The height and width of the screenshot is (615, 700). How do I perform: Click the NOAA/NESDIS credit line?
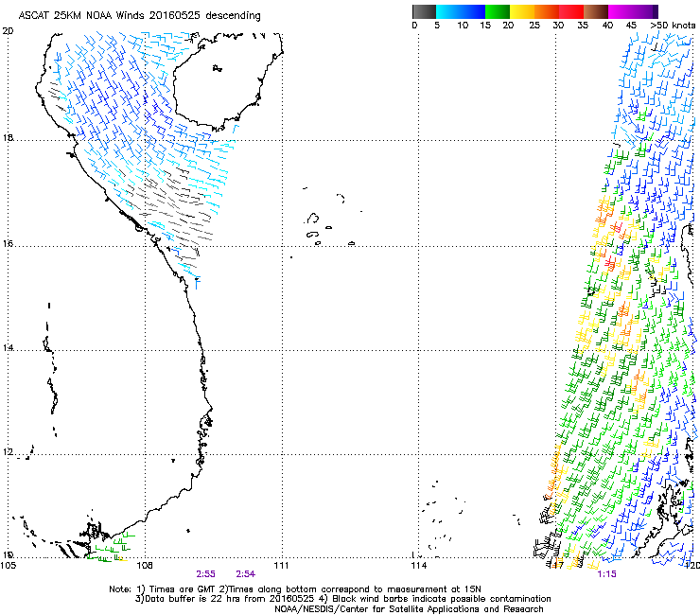409,608
